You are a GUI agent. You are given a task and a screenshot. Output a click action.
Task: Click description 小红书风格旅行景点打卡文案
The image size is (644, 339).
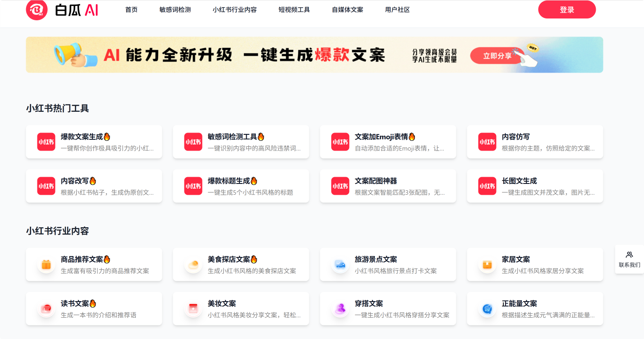(x=396, y=271)
